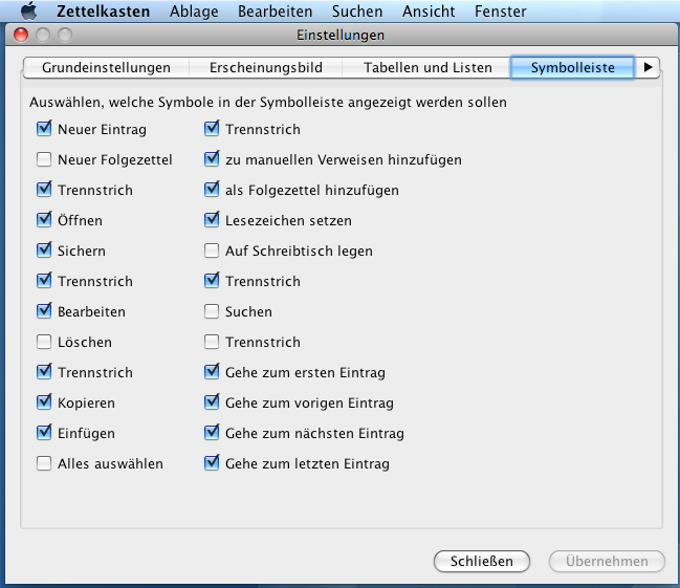Open the Bearbeiten menu in the menu bar

click(275, 11)
